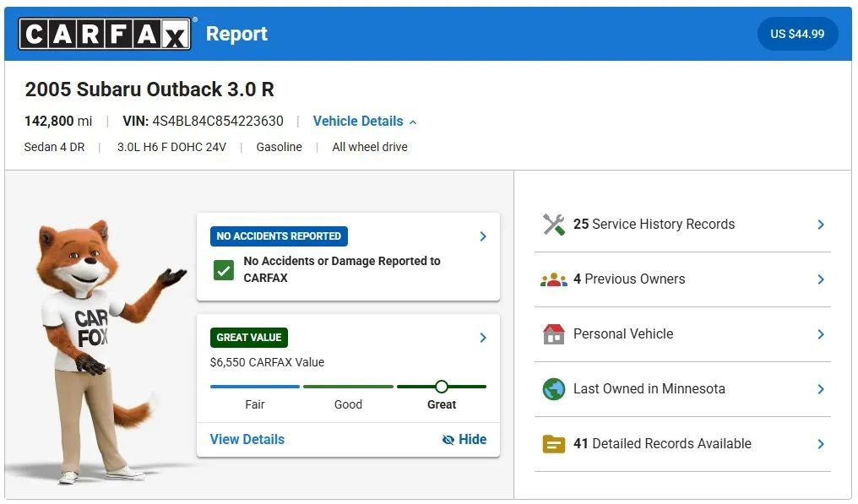Collapse Vehicle Details with the caret

pos(413,122)
